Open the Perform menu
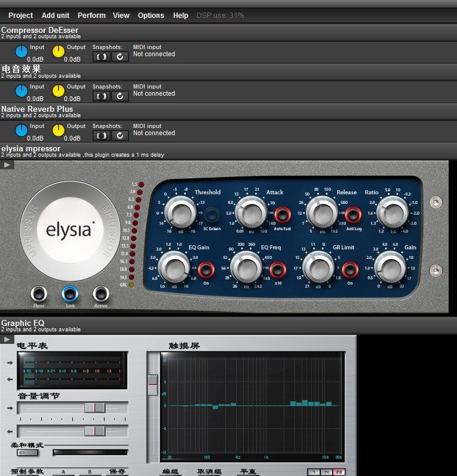This screenshot has width=457, height=476. point(91,16)
